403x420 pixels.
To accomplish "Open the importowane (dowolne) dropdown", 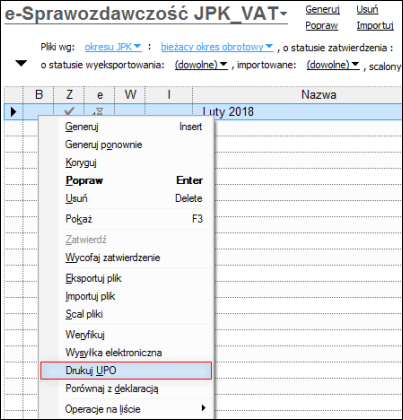I will (333, 65).
